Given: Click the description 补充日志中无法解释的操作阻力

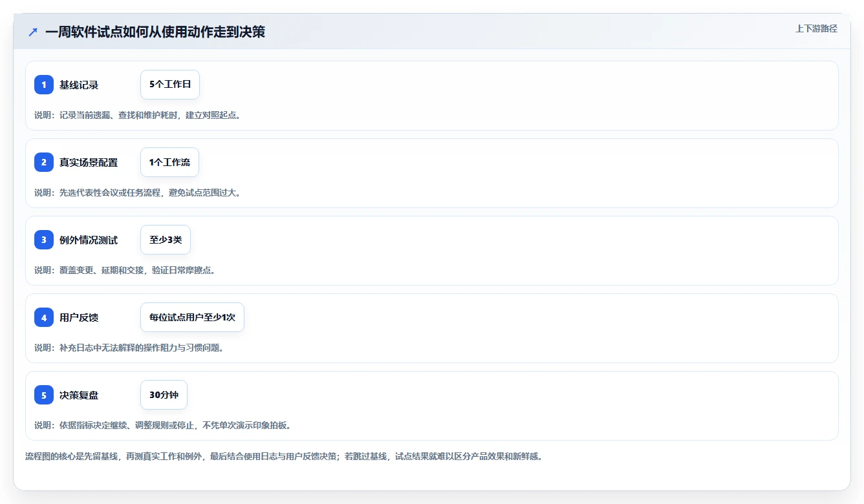Looking at the screenshot, I should pyautogui.click(x=129, y=348).
